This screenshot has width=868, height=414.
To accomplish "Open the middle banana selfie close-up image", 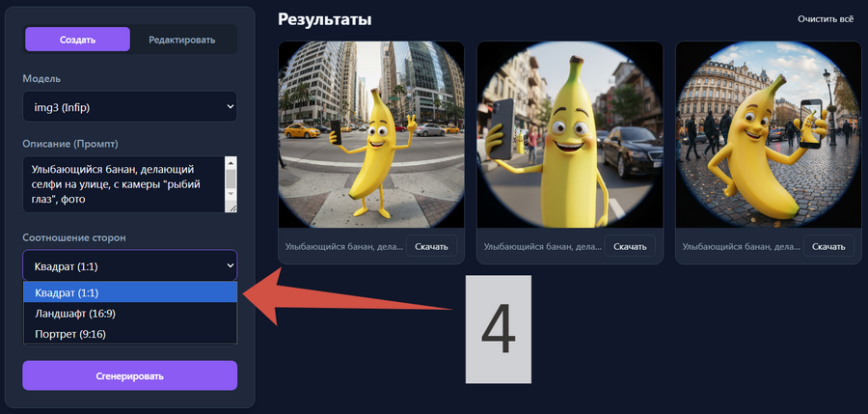I will pyautogui.click(x=570, y=134).
